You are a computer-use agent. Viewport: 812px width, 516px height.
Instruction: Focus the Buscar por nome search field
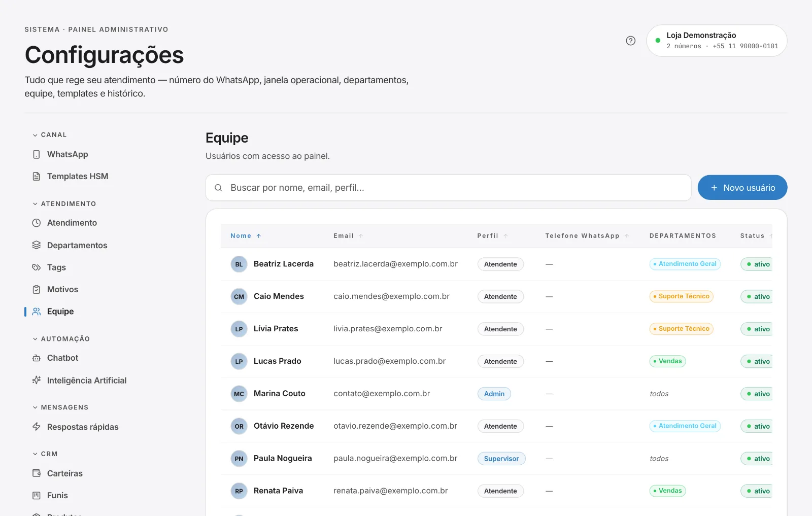point(448,188)
